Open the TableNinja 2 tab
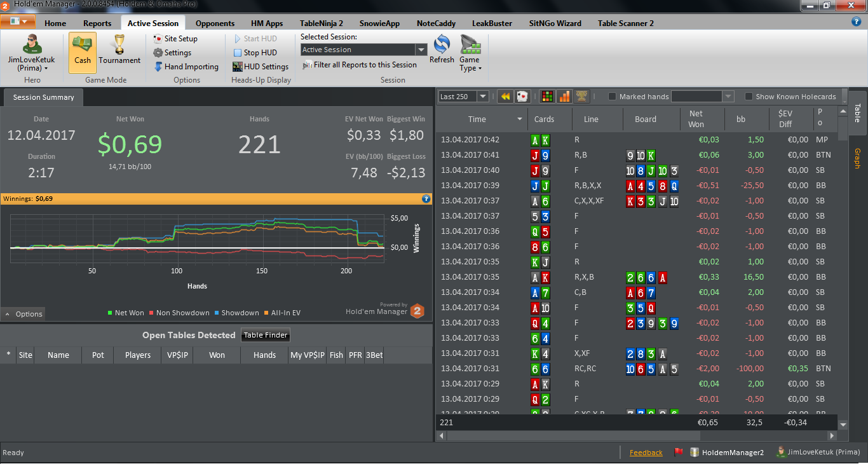 322,24
